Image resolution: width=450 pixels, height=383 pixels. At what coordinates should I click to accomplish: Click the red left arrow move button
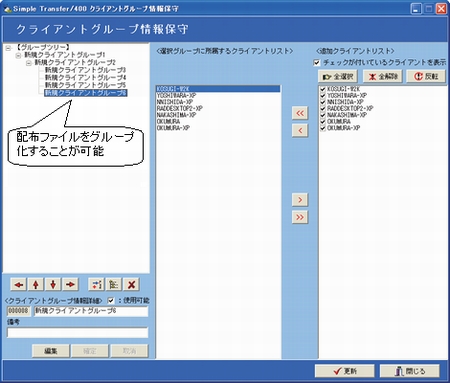pyautogui.click(x=19, y=284)
